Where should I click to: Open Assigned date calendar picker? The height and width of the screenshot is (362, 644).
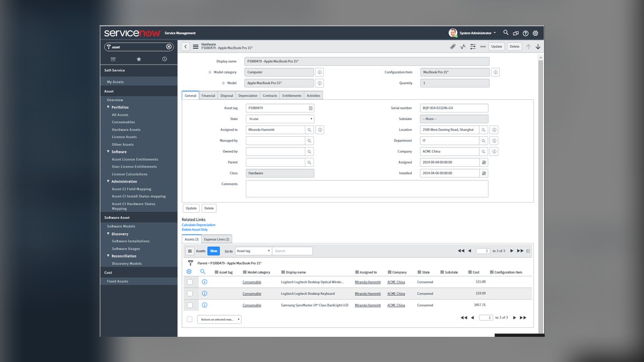tap(484, 162)
